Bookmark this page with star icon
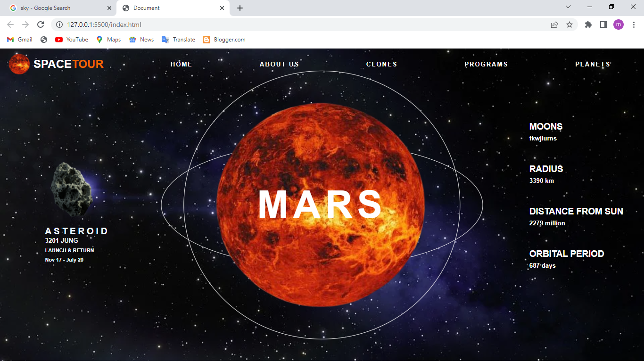 pyautogui.click(x=570, y=25)
